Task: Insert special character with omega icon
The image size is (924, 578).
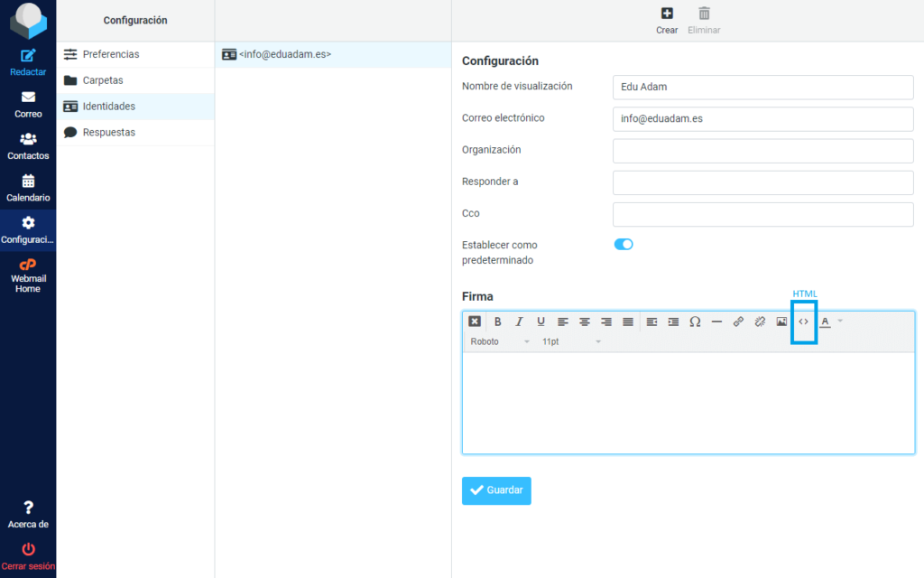Action: [695, 322]
